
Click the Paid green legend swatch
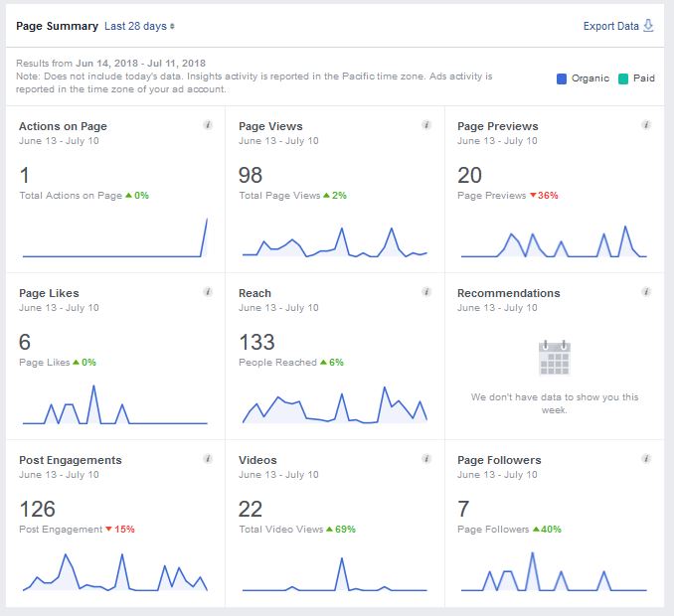(x=623, y=78)
